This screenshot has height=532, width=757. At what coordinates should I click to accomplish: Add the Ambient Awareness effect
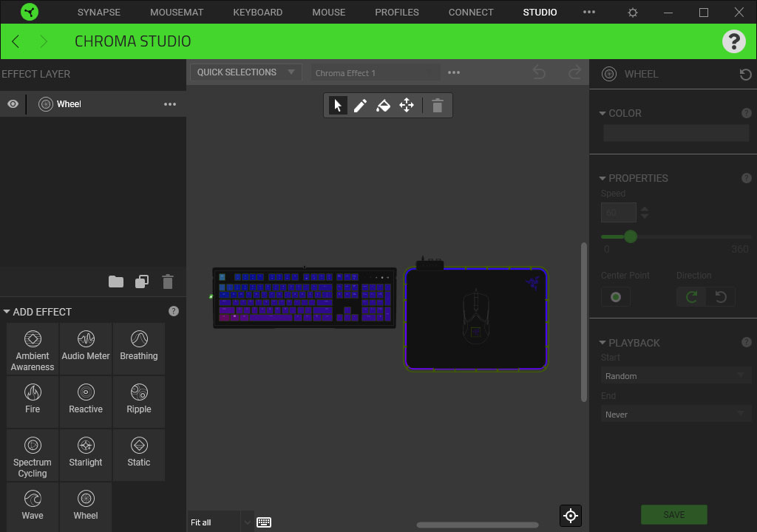[x=33, y=349]
